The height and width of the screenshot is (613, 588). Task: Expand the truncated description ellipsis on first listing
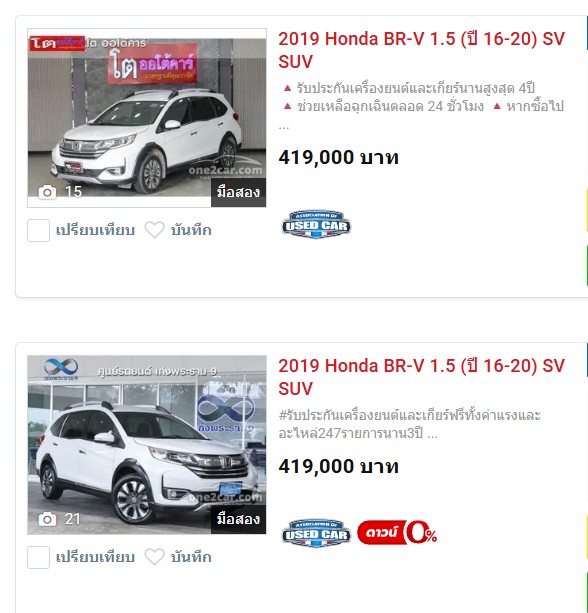pyautogui.click(x=283, y=127)
